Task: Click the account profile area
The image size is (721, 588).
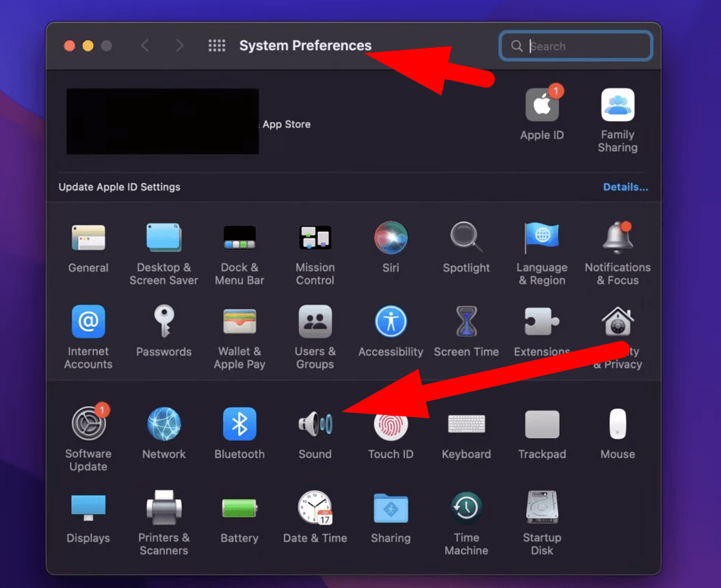Action: pos(162,122)
